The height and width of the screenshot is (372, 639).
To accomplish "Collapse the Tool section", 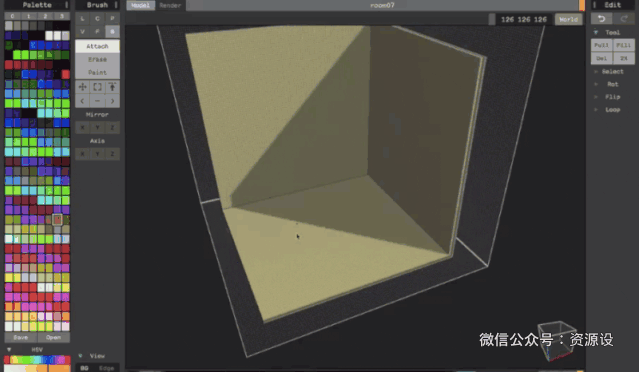I will (596, 32).
